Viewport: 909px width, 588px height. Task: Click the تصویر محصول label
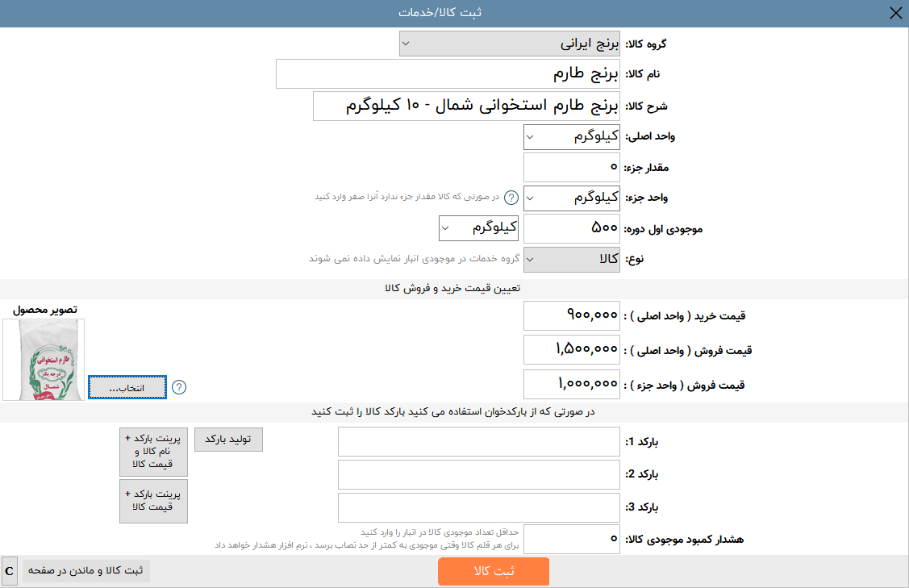tap(44, 310)
